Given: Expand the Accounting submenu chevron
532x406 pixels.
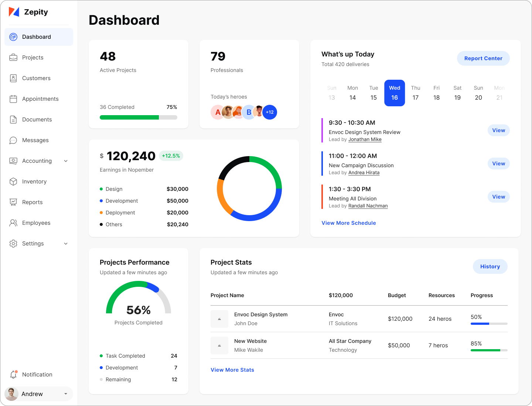Looking at the screenshot, I should [66, 161].
